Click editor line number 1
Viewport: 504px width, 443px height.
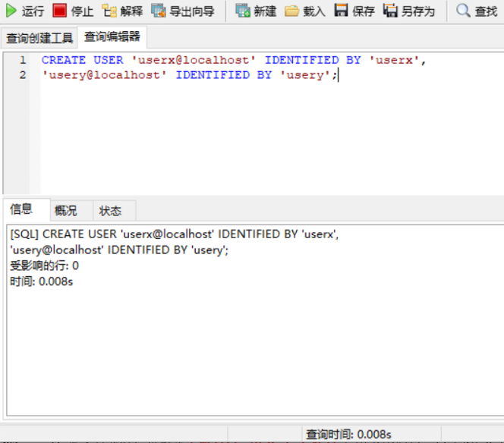23,60
